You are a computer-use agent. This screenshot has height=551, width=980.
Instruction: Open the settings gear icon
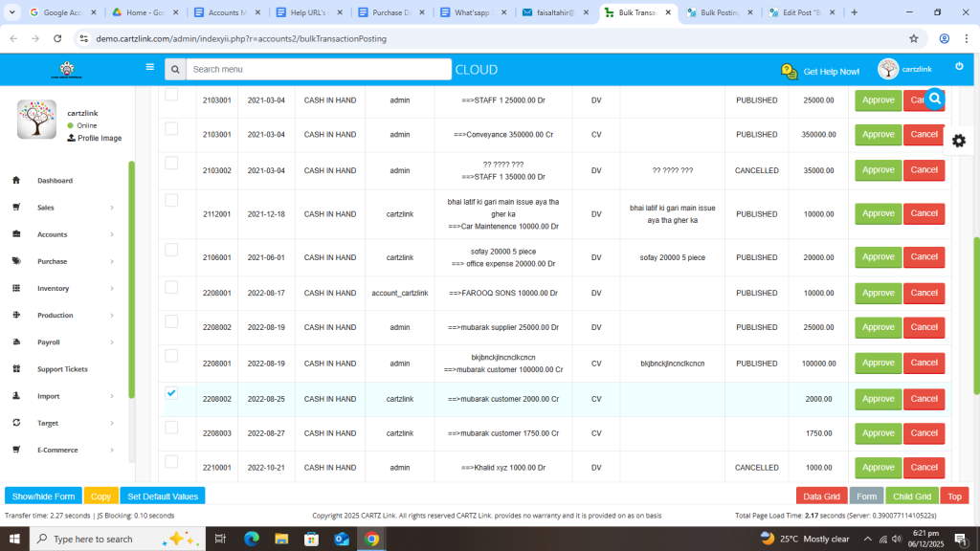coord(958,141)
